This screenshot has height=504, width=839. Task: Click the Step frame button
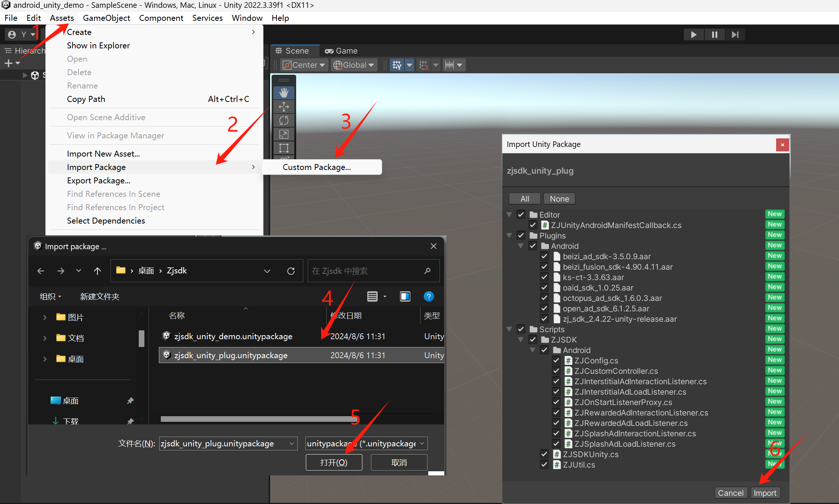[x=735, y=35]
